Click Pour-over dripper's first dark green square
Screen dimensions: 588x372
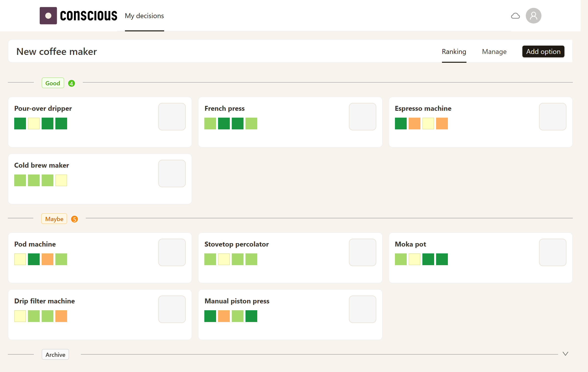(x=20, y=124)
